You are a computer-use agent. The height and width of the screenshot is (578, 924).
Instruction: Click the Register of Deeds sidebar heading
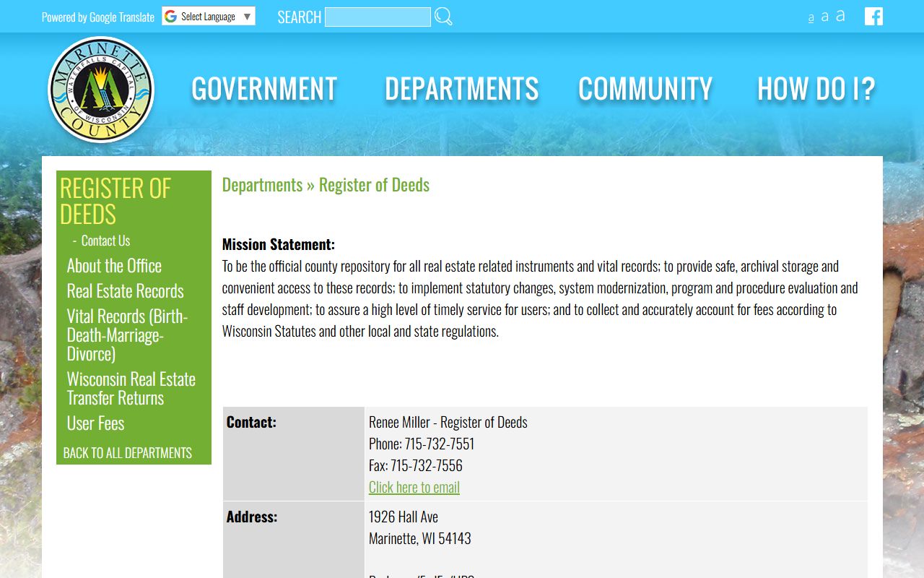pyautogui.click(x=115, y=202)
